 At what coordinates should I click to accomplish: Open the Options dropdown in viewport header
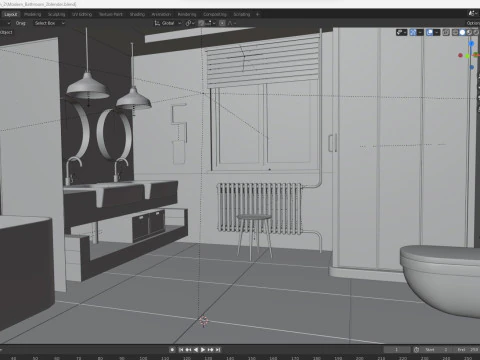click(473, 23)
